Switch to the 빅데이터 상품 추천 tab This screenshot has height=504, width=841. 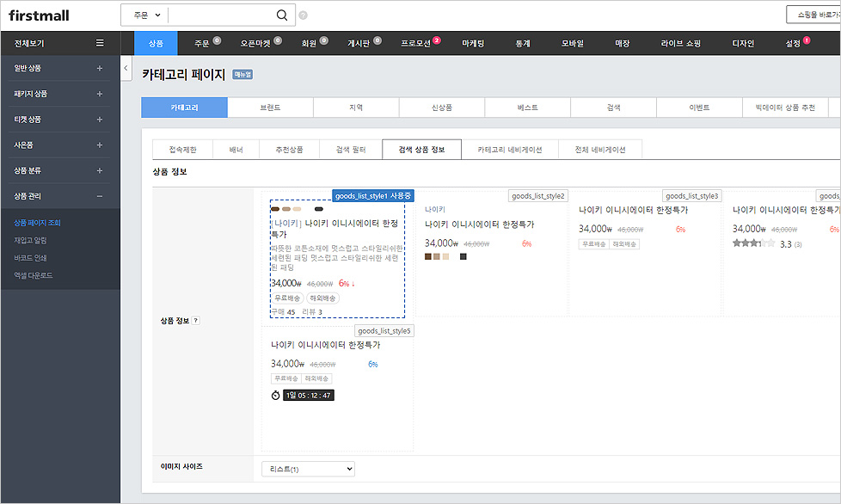785,108
